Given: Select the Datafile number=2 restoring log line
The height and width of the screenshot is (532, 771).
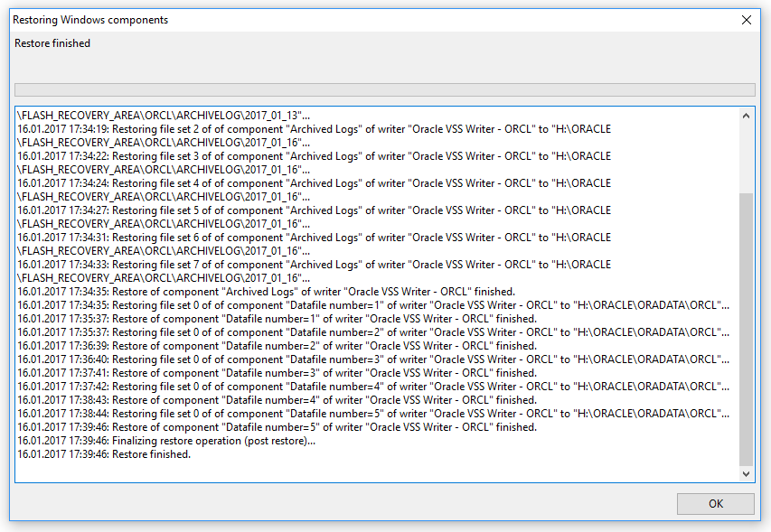Looking at the screenshot, I should pos(372,332).
